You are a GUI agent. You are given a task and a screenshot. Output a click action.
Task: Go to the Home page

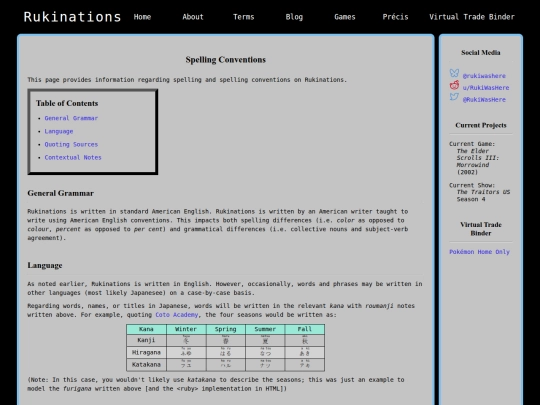coord(142,17)
